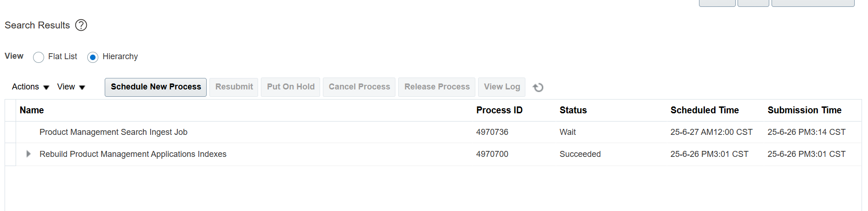Sort by the Status column header
Screen dimensions: 868x211
click(573, 110)
